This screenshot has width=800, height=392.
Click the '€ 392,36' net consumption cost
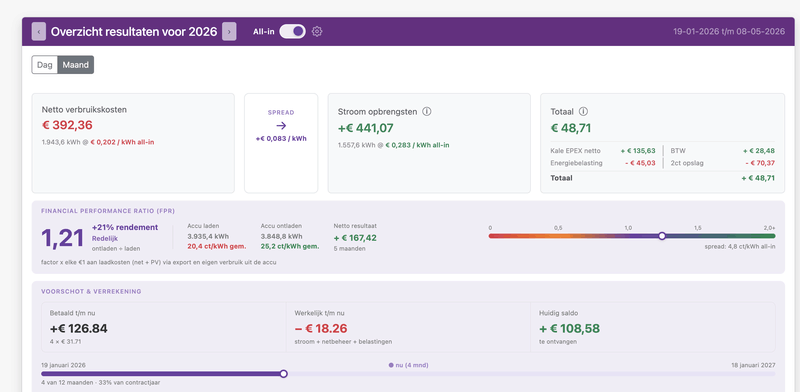[x=67, y=125]
